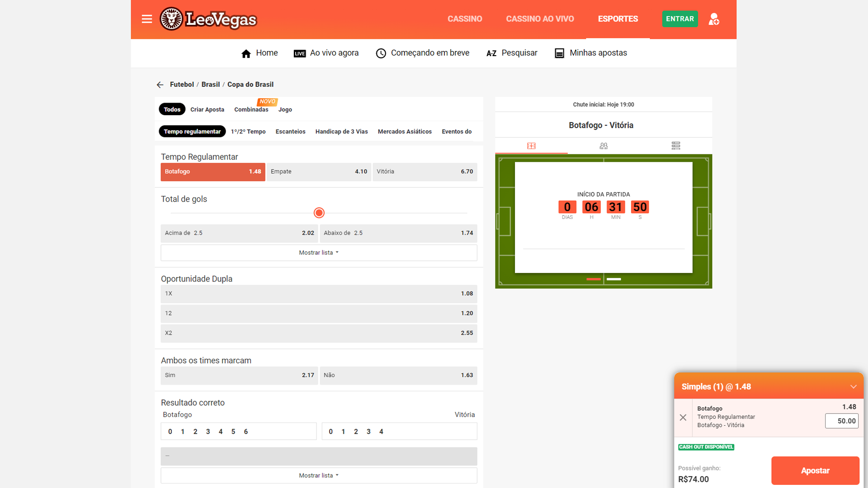Click Brasil in breadcrumb
Image resolution: width=868 pixels, height=488 pixels.
tap(211, 84)
